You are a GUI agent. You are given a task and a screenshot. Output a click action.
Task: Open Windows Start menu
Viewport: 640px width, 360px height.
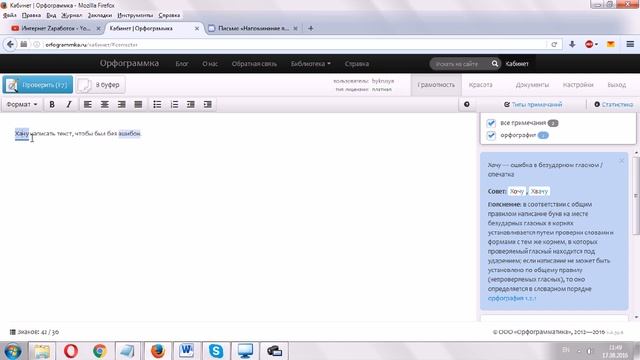(x=12, y=351)
